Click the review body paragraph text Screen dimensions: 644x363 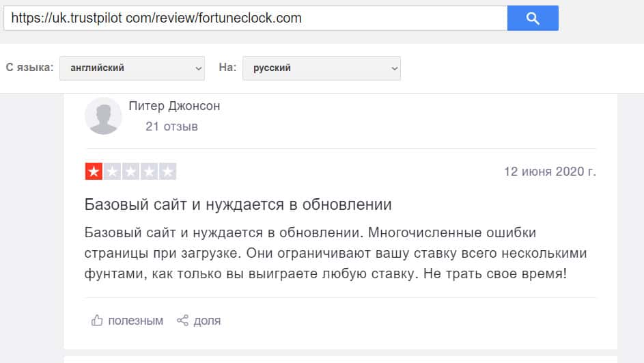coord(335,253)
